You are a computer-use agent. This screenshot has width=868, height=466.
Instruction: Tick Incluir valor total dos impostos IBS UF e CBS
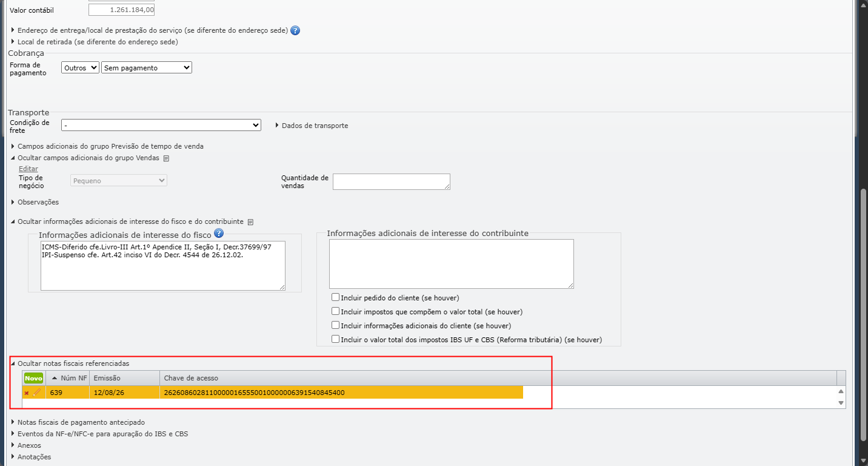click(x=335, y=339)
